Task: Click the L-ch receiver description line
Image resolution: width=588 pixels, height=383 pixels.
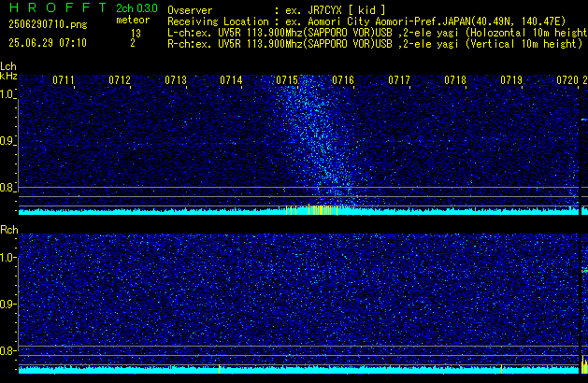Action: (x=378, y=33)
